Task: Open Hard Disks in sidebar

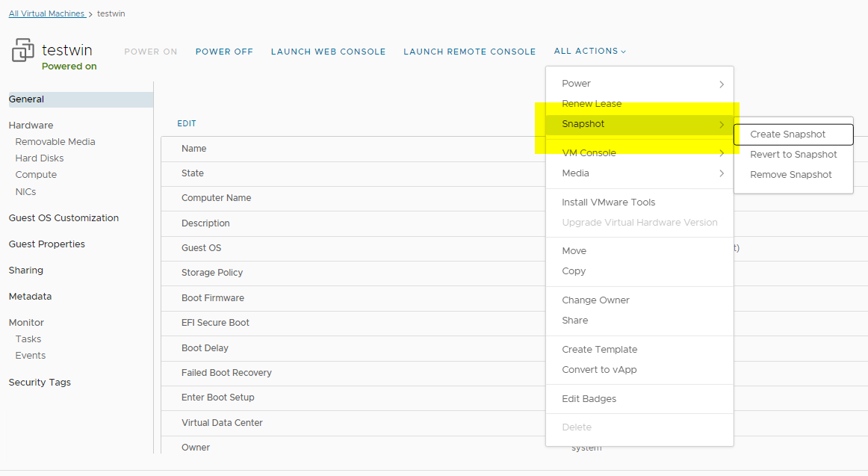Action: (40, 158)
